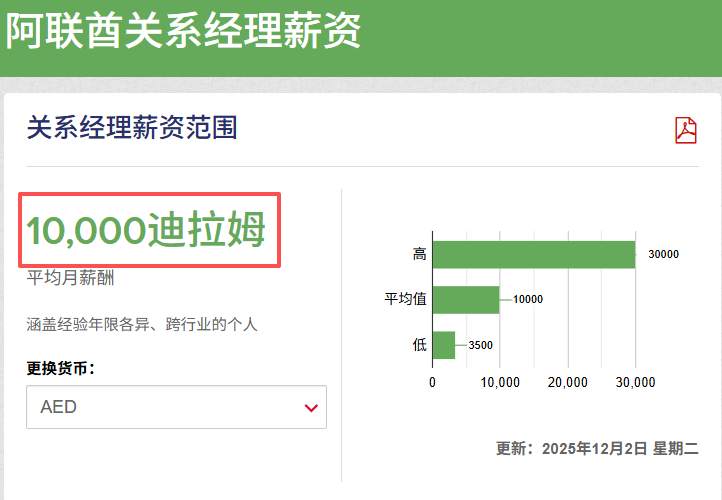Click the 10000 value label on chart
The width and height of the screenshot is (722, 500).
pyautogui.click(x=528, y=299)
